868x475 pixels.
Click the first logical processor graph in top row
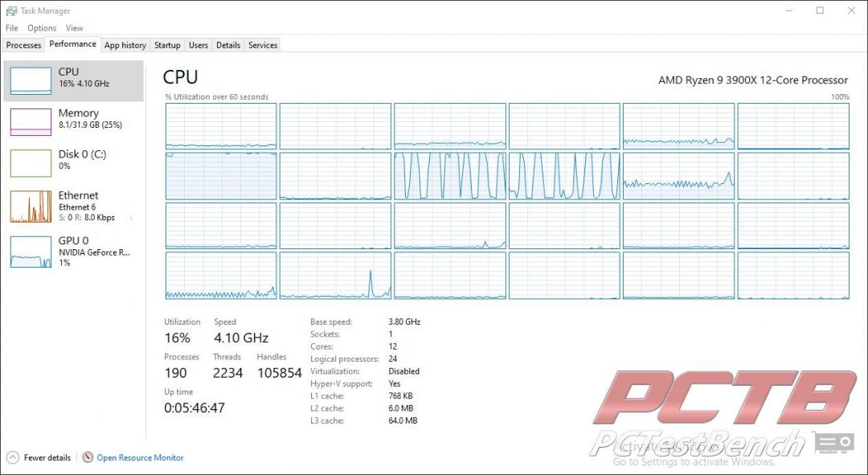(221, 126)
